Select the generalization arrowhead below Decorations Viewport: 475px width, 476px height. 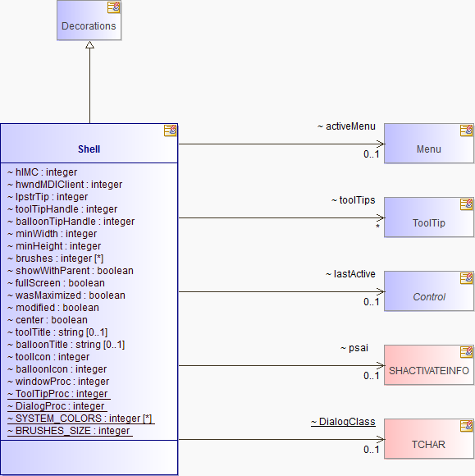[90, 45]
